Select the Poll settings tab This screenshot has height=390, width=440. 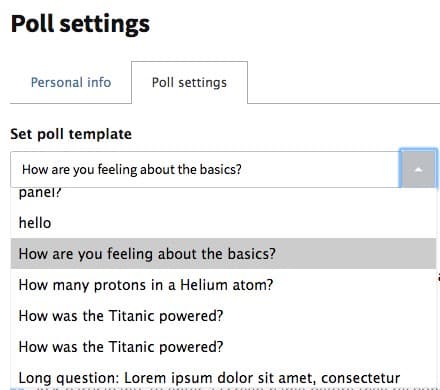coord(189,82)
